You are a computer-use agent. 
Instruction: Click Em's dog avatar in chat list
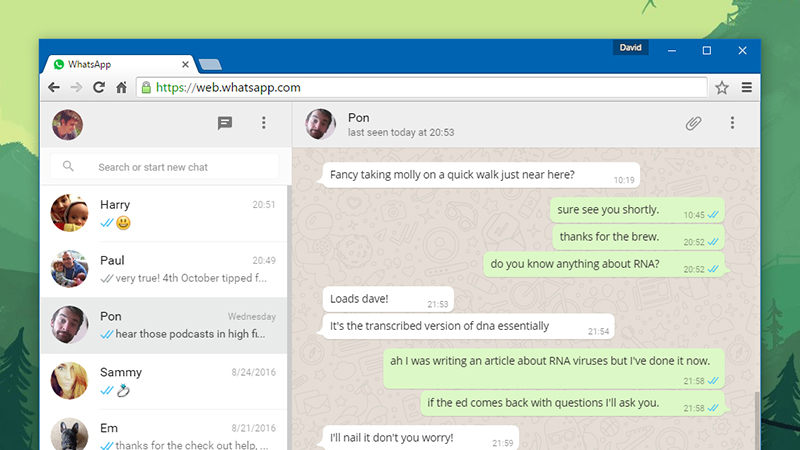coord(69,434)
